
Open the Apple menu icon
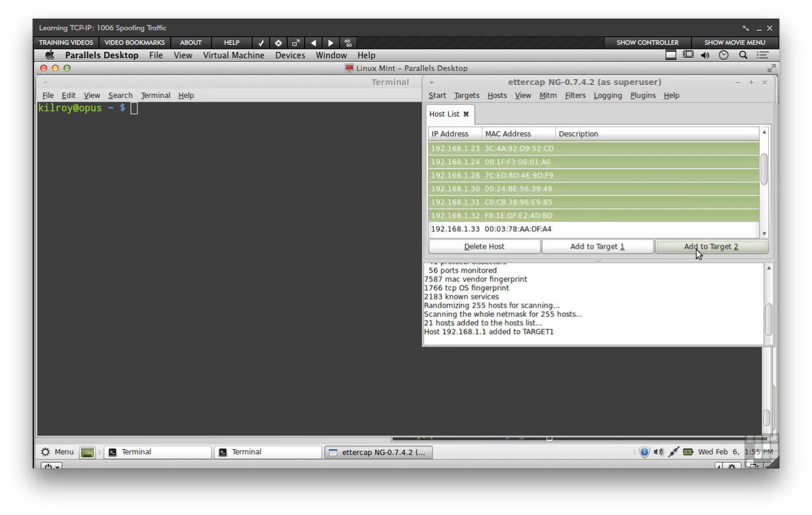pyautogui.click(x=50, y=55)
